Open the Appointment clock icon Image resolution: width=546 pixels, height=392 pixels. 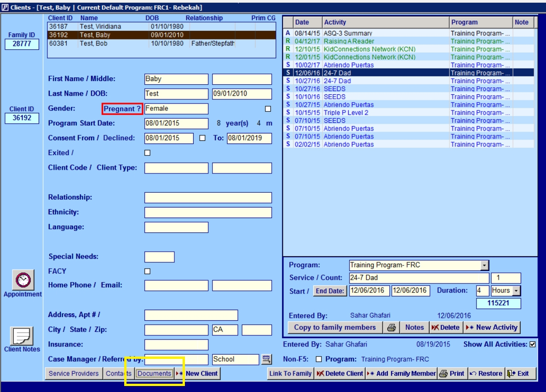pyautogui.click(x=23, y=280)
